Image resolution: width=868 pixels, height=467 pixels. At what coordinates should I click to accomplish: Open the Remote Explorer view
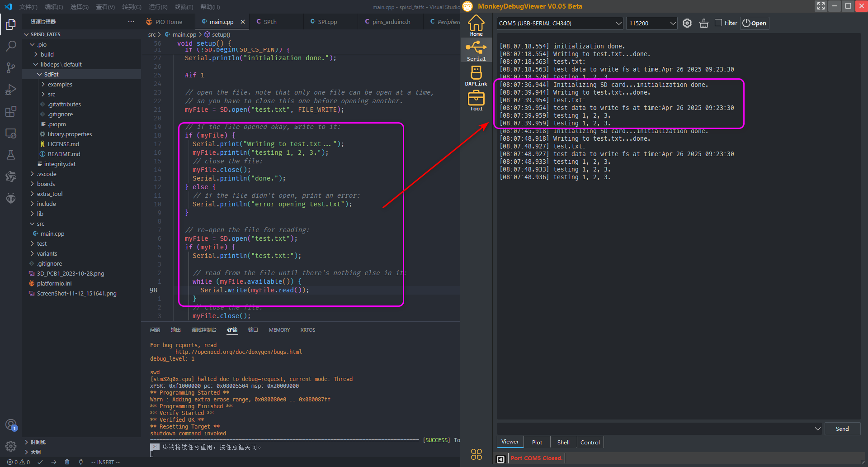coord(11,133)
